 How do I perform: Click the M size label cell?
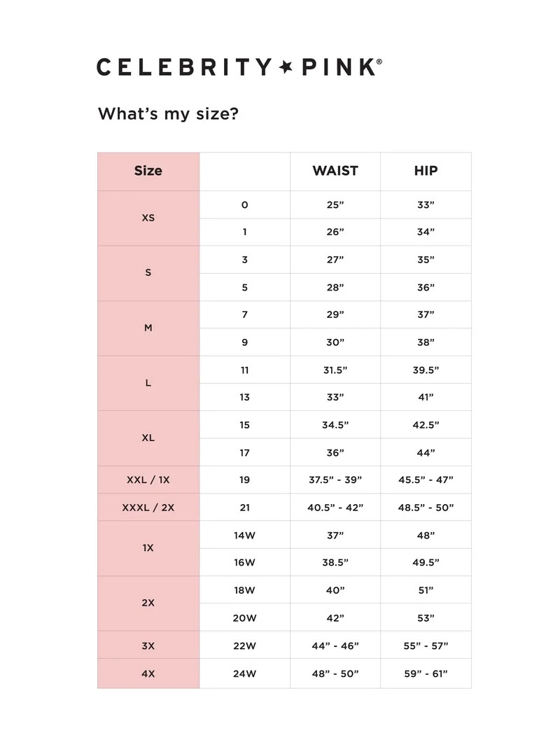click(x=148, y=328)
